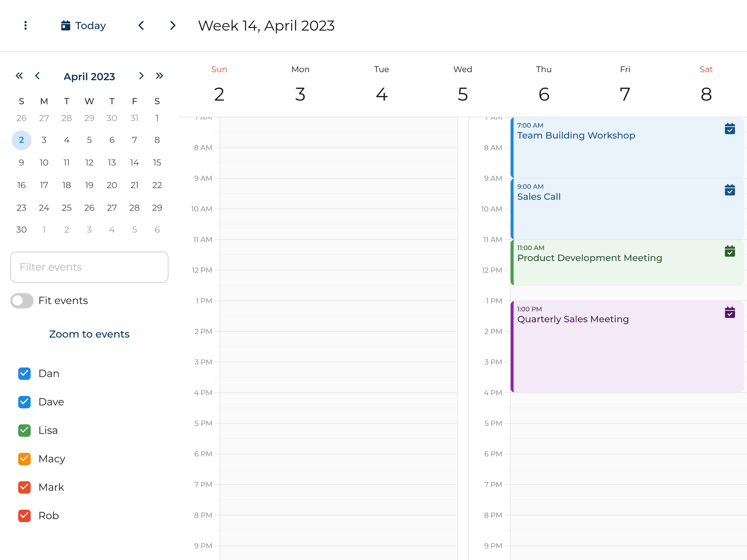Open the April 2023 month picker title
The width and height of the screenshot is (747, 560).
(89, 77)
